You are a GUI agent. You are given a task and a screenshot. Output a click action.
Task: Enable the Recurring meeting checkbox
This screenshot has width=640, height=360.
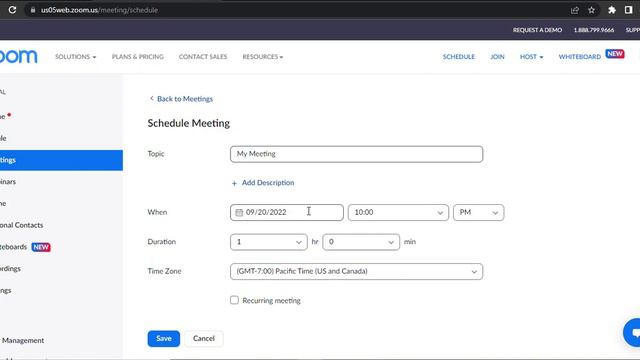click(234, 300)
